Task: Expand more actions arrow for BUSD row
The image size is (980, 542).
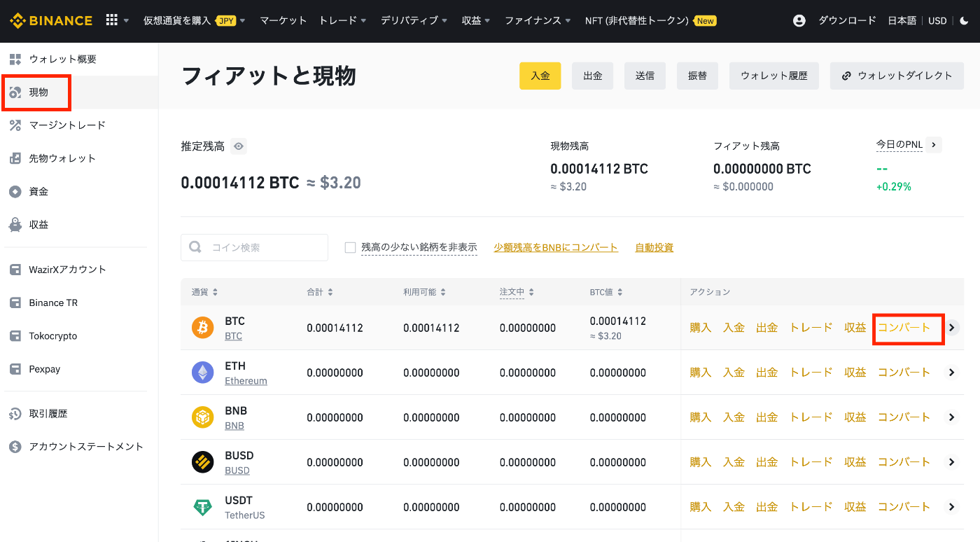Action: tap(951, 462)
